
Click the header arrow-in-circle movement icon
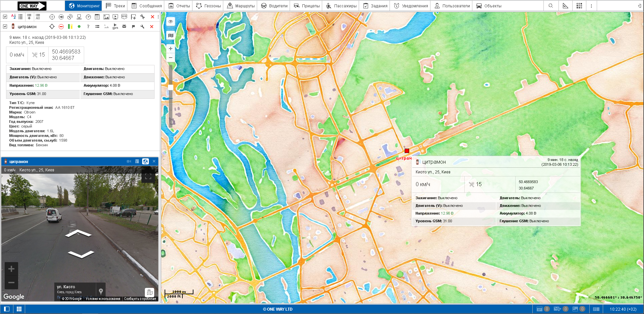61,17
